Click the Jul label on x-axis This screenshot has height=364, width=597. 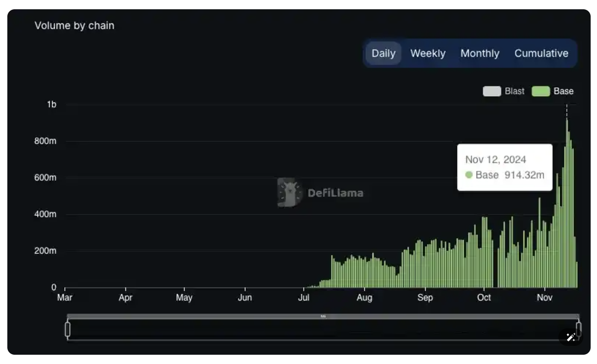pyautogui.click(x=304, y=298)
